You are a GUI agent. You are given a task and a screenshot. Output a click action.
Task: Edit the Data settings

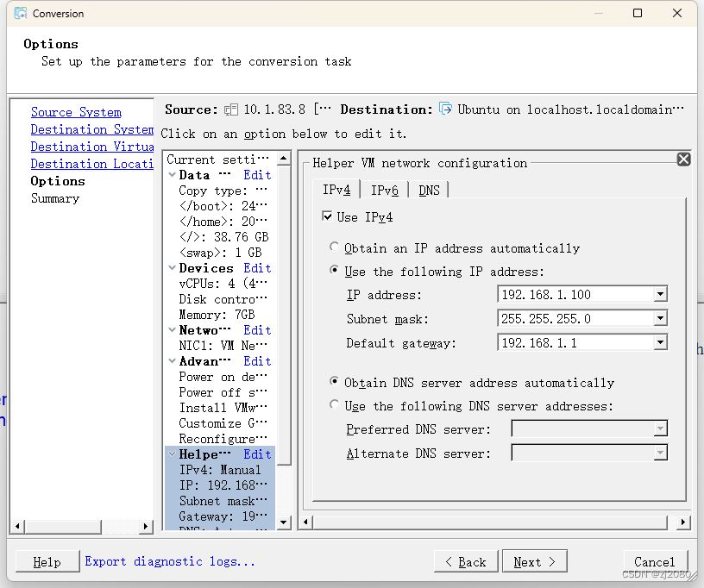pos(257,175)
